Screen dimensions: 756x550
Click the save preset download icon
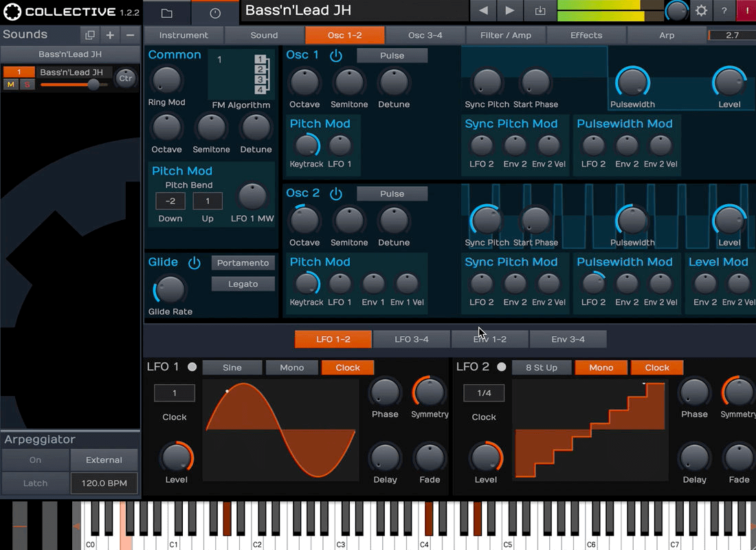540,11
